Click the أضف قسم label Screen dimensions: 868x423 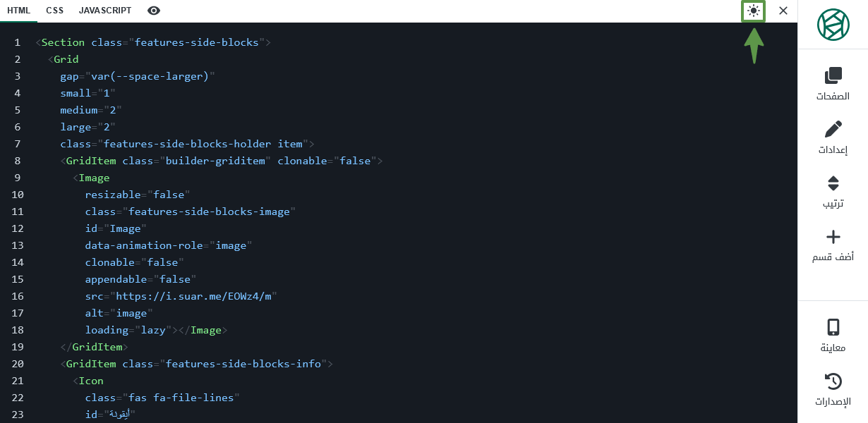833,257
